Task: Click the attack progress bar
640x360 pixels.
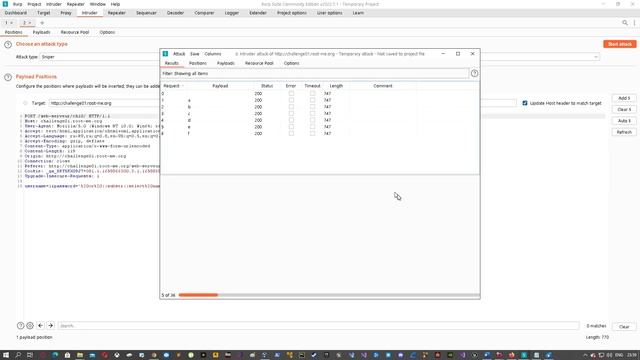Action: pyautogui.click(x=329, y=295)
